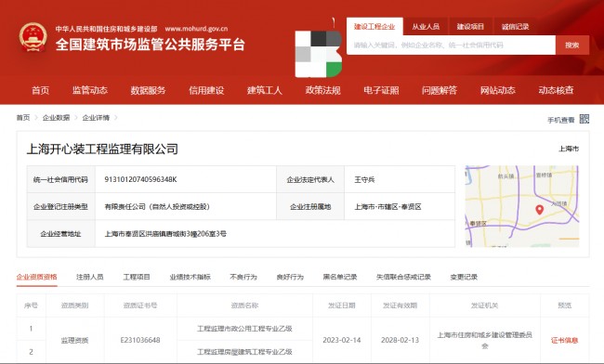Screen dimensions: 604x364
Task: Open the 建筑工人 navigation item
Action: click(x=265, y=90)
